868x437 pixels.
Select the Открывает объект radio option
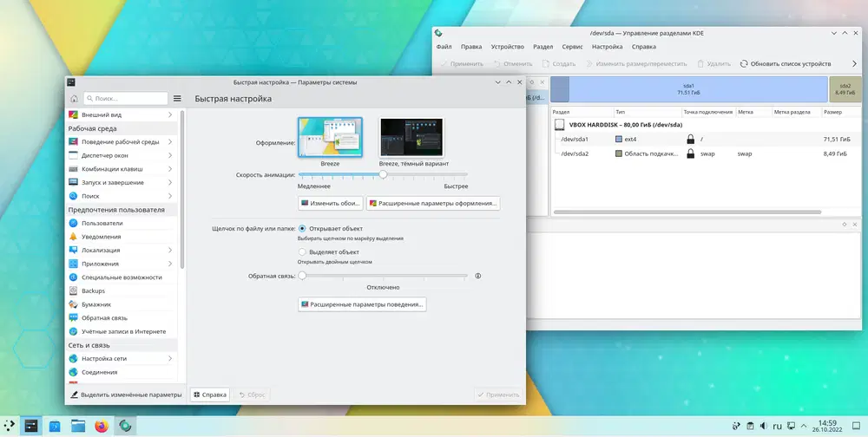302,228
